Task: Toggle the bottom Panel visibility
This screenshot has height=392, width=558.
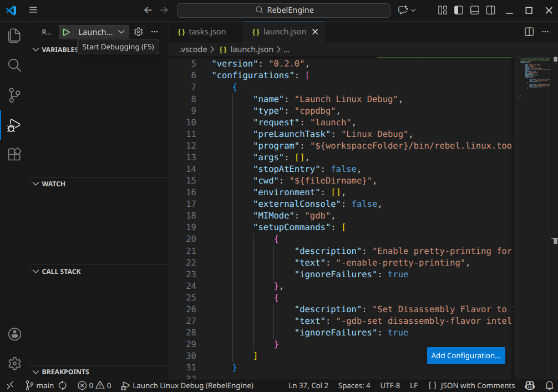Action: click(475, 11)
